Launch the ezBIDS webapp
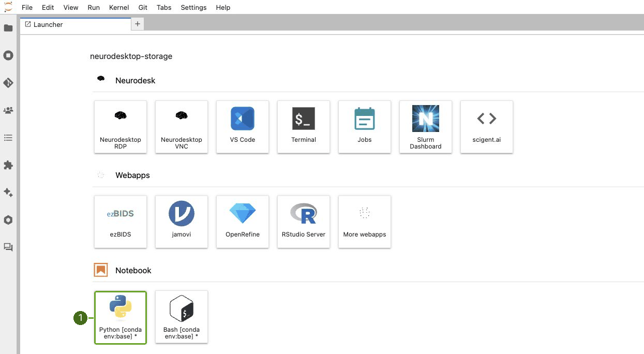 coord(121,222)
